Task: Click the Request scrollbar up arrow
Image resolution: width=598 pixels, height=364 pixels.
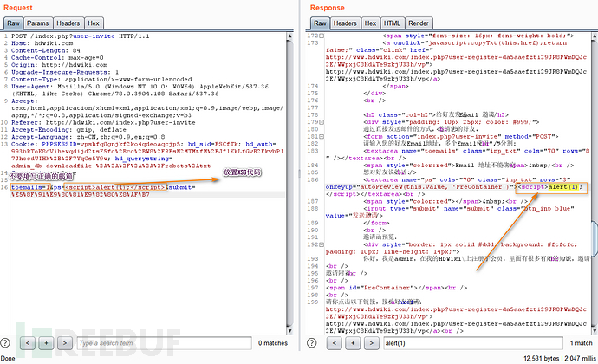Action: coord(289,36)
